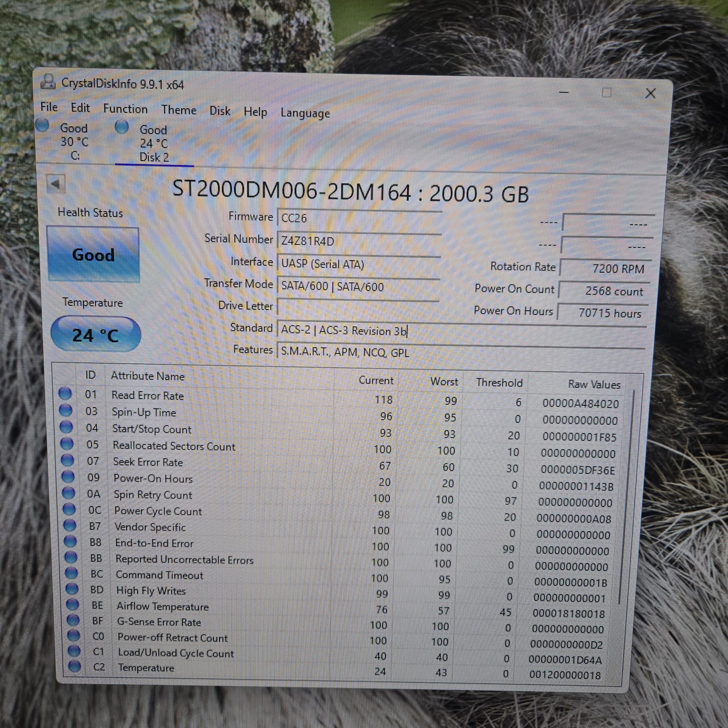The image size is (728, 728).
Task: Click the status circle for Vendor Specific
Action: [70, 525]
